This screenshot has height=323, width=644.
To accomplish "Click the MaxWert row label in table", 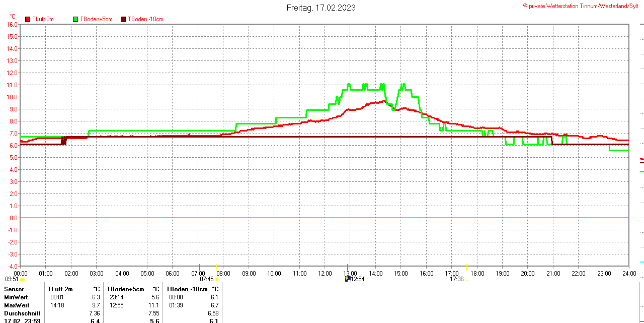I will coord(17,305).
